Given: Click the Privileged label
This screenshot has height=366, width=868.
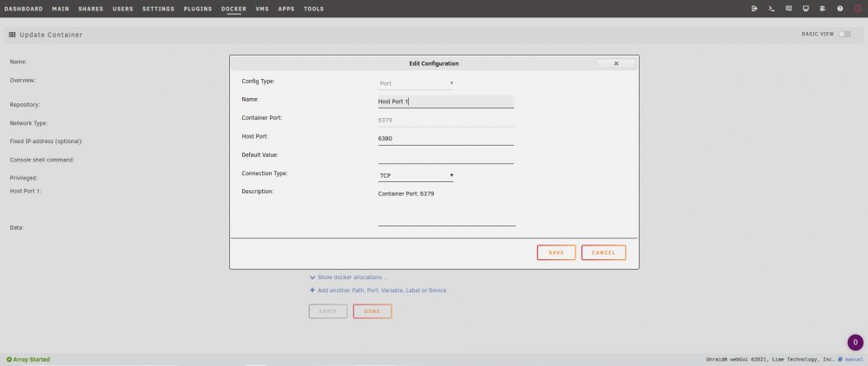Looking at the screenshot, I should pos(23,178).
